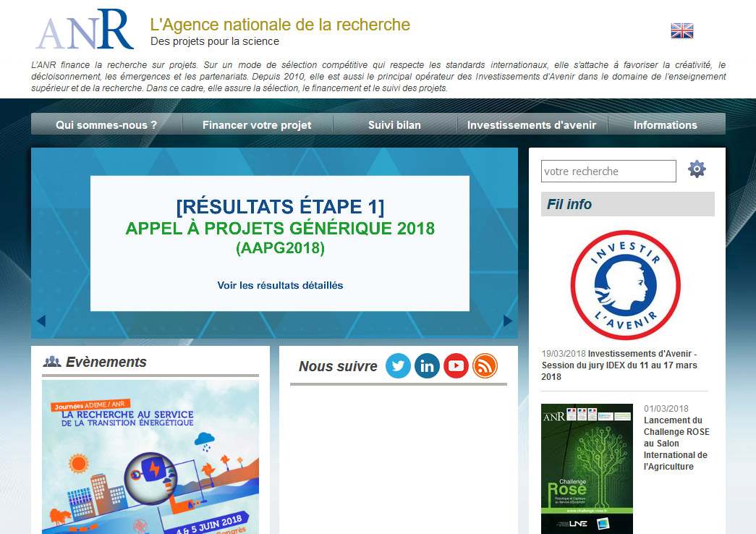Open the Challenge ROSE poster thumbnail
756x534 pixels.
(587, 469)
